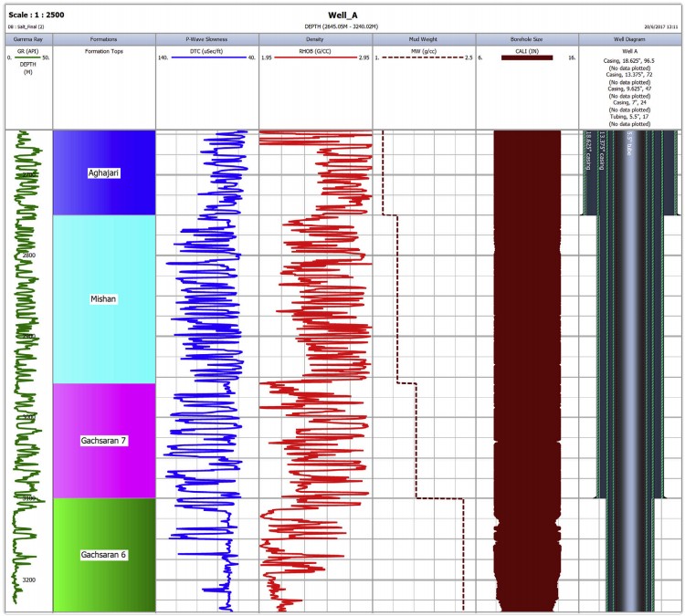This screenshot has height=616, width=685.
Task: Click the P-Wave Slowness track header
Action: 207,40
